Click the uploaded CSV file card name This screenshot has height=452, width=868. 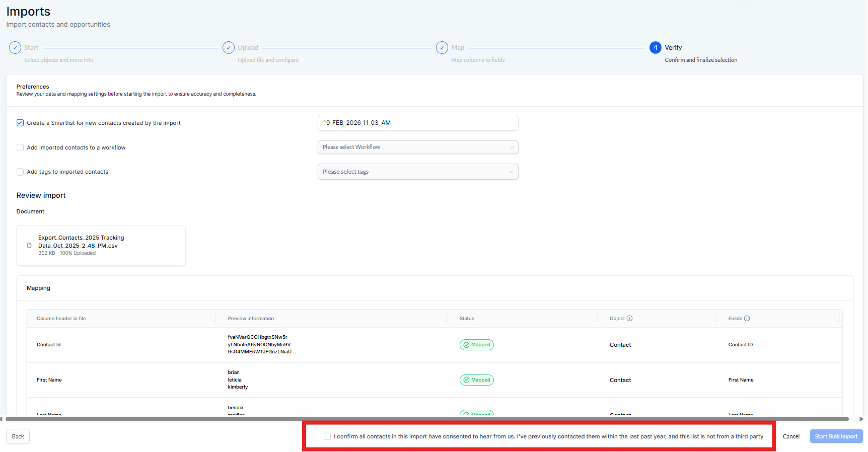point(81,242)
